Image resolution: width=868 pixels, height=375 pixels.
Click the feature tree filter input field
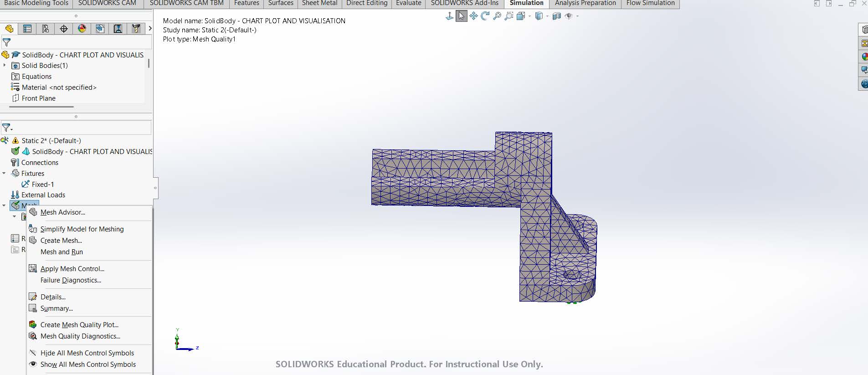click(x=80, y=42)
